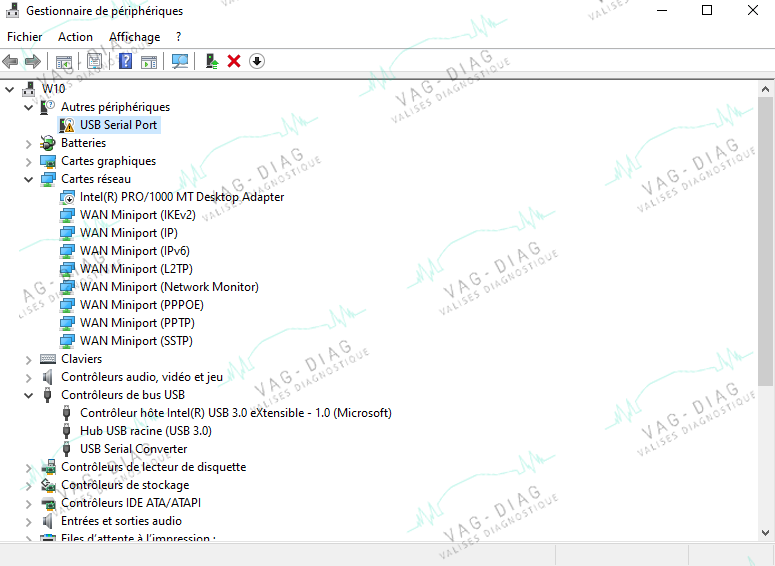The image size is (775, 566).
Task: Select Contrôleur hôte Intel(R) USB 3.0 eXtensible
Action: [x=236, y=413]
